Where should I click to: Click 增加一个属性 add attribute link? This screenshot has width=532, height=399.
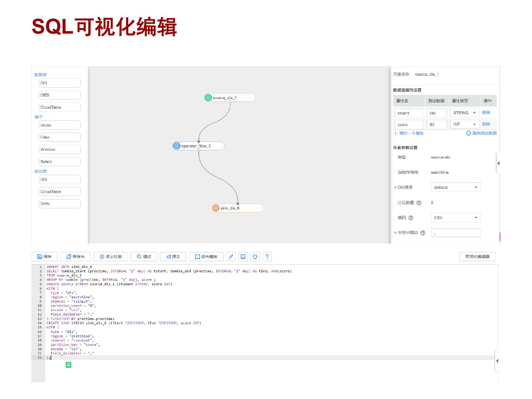point(409,133)
